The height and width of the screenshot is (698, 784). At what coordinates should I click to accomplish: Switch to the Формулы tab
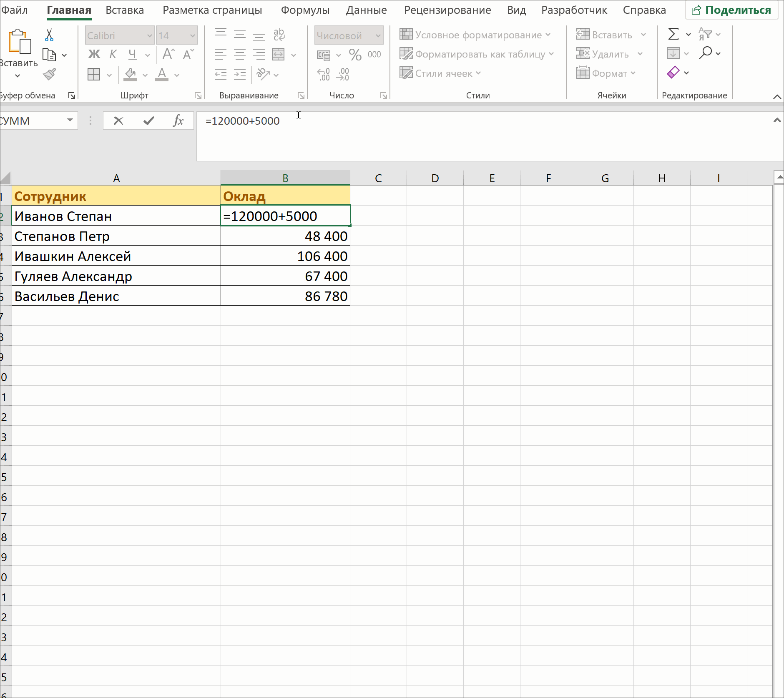pyautogui.click(x=305, y=10)
